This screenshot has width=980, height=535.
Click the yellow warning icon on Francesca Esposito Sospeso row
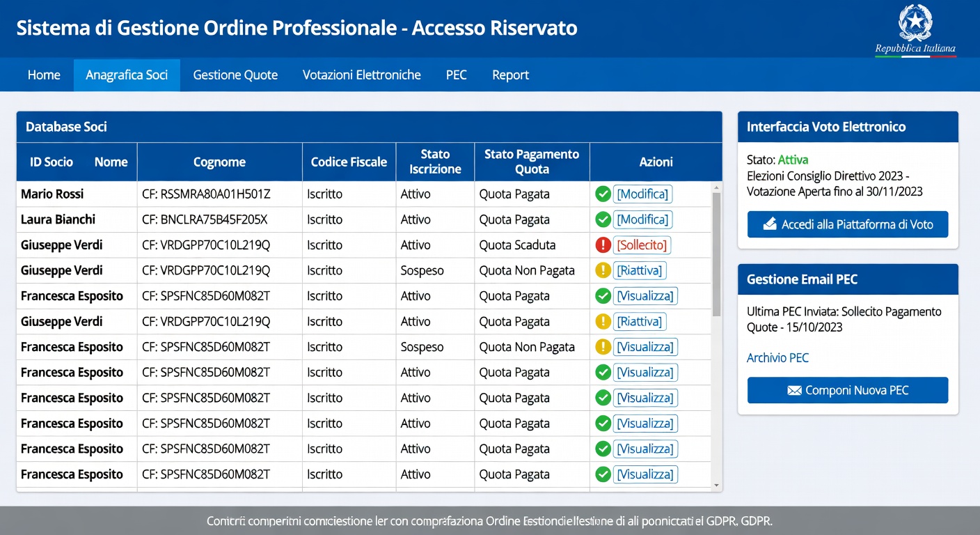coord(603,346)
